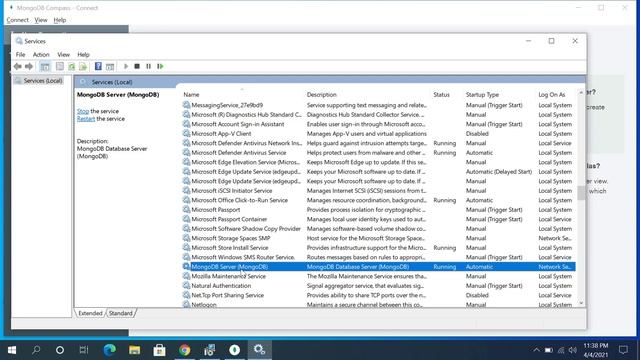The image size is (640, 360).
Task: Click the Start Service play icon
Action: (x=126, y=66)
